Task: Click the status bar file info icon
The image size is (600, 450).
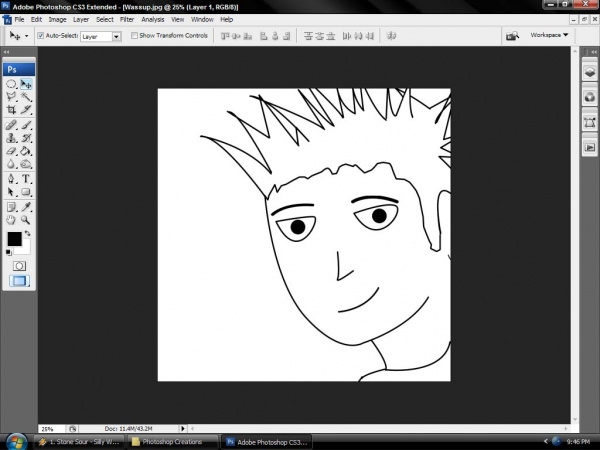Action: point(73,429)
